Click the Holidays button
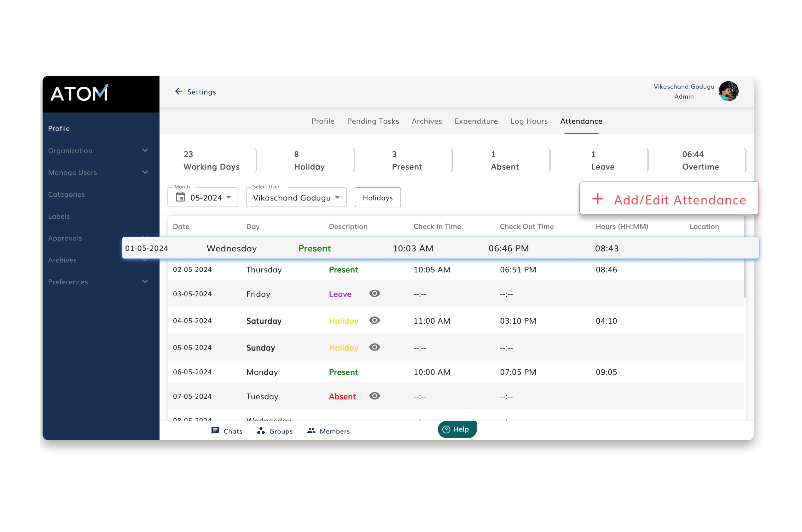 coord(378,198)
